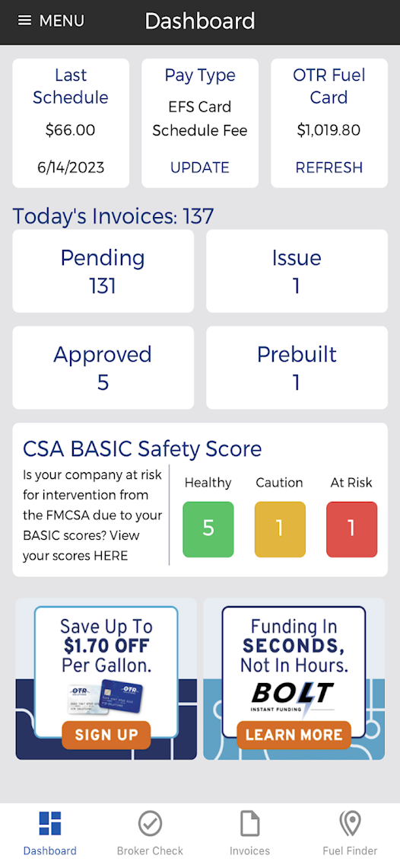Open Broker Check checkmark icon
400x868 pixels.
(150, 824)
